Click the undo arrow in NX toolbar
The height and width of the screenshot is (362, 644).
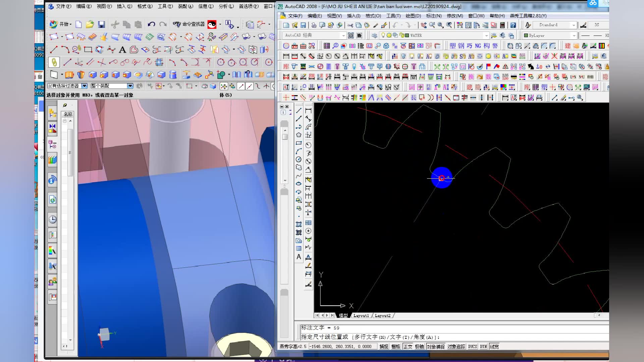pyautogui.click(x=151, y=24)
